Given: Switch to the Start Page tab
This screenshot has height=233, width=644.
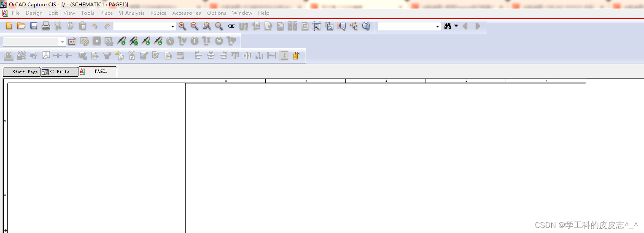Looking at the screenshot, I should [x=22, y=72].
